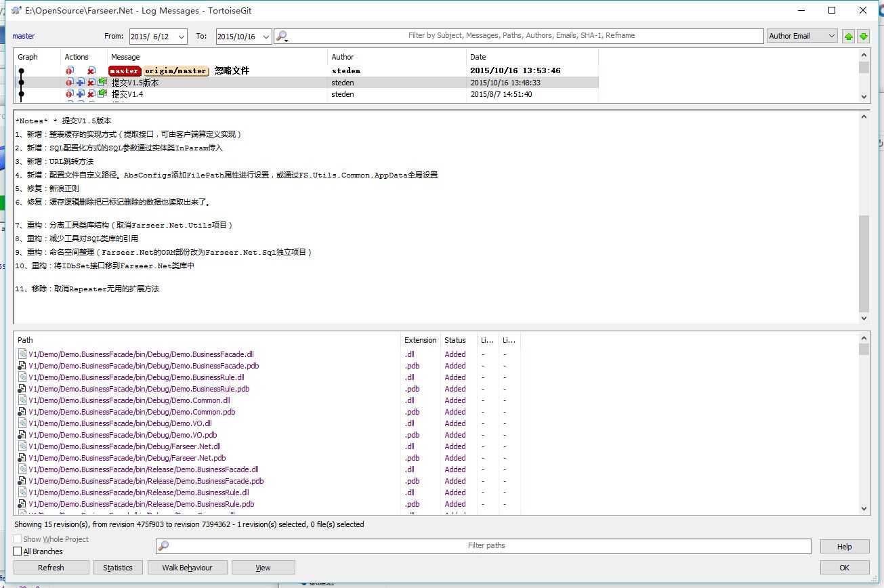Sort files by the Extension column header

[421, 340]
